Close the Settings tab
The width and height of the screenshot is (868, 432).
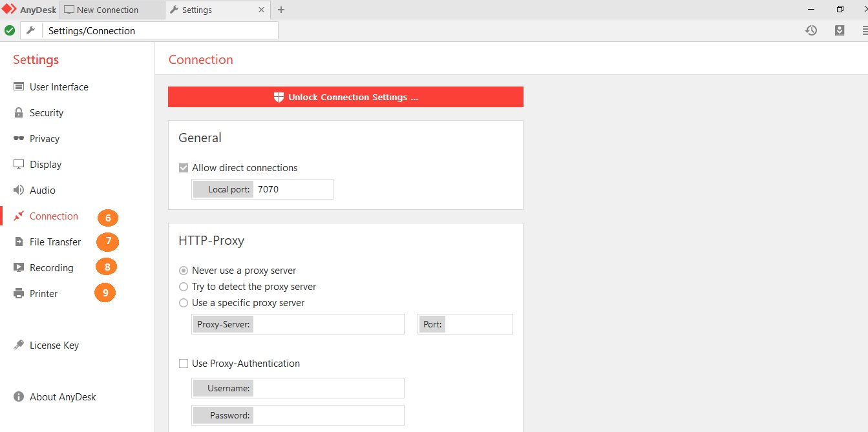coord(261,10)
